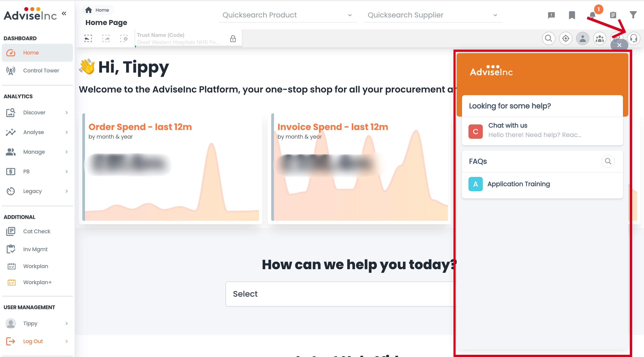Open Quicksearch Product dropdown
The width and height of the screenshot is (644, 357).
point(288,15)
